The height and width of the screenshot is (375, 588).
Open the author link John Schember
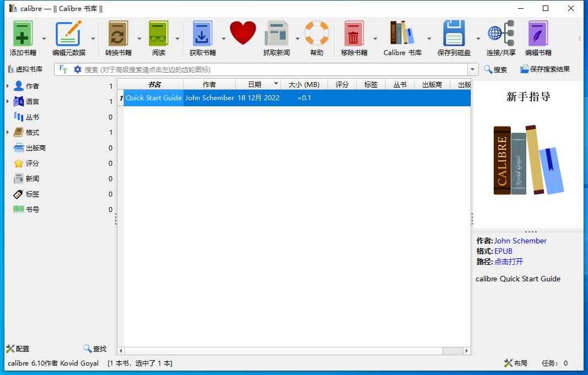point(520,241)
